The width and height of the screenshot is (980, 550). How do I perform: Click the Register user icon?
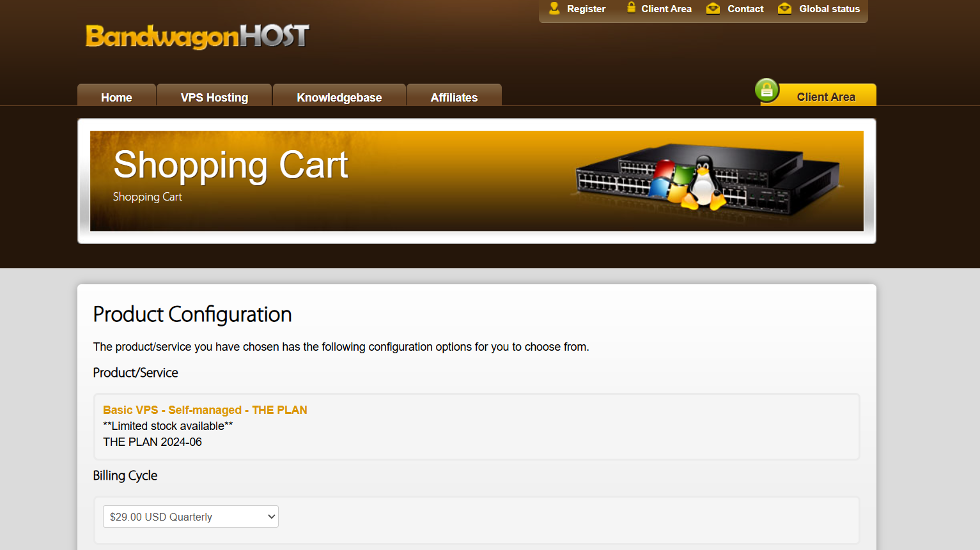(554, 8)
